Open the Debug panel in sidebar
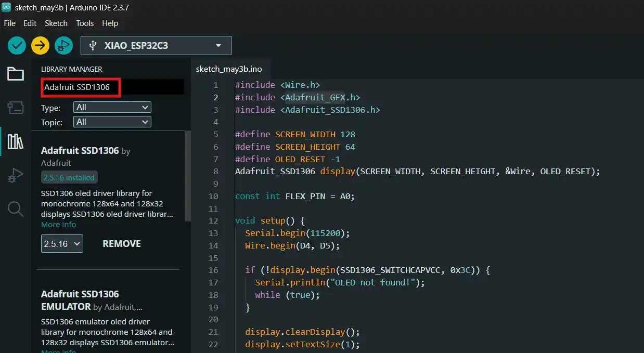Viewport: 644px width, 353px height. pos(15,175)
